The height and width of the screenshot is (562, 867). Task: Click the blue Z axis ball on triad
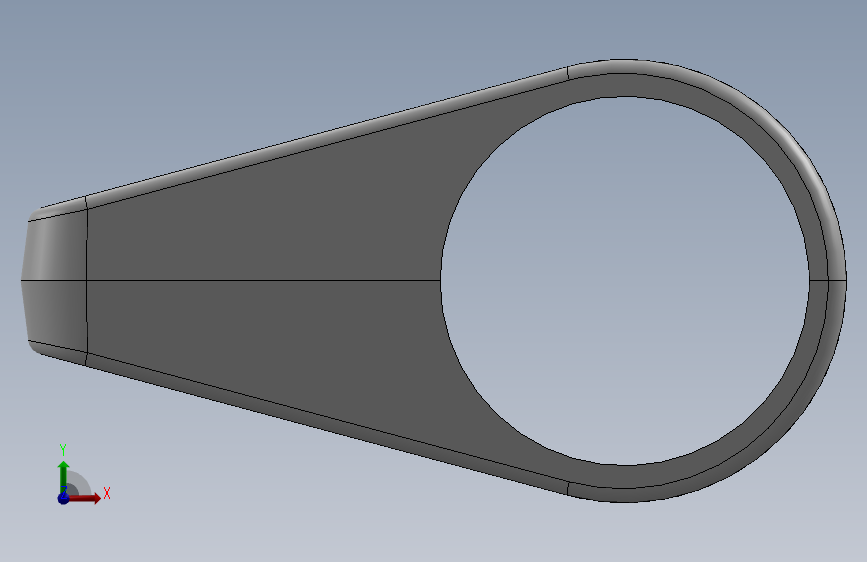click(x=63, y=498)
